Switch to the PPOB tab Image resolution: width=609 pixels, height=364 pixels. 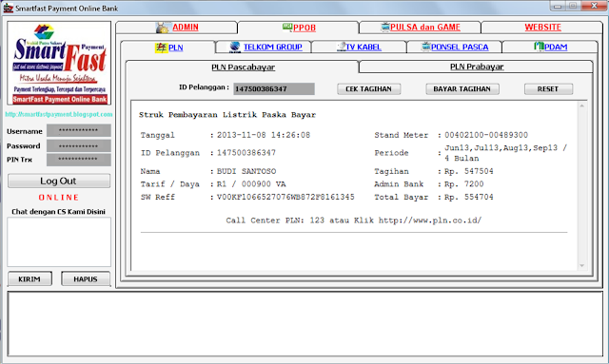(298, 28)
